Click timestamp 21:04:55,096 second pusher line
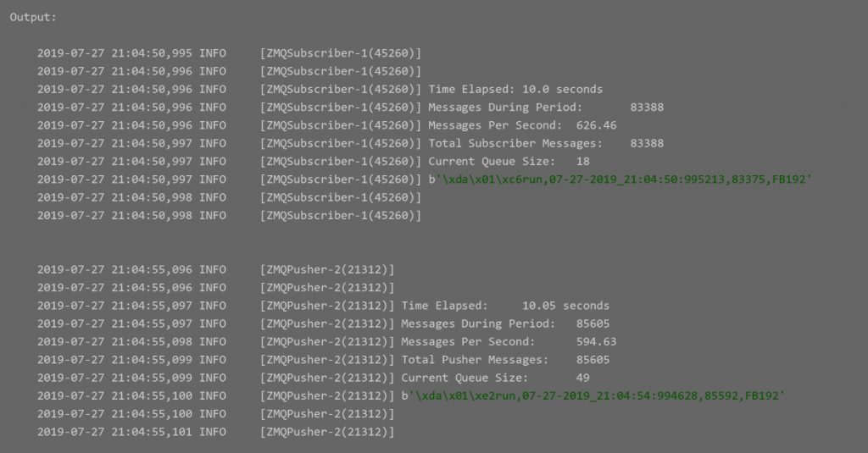This screenshot has height=453, width=868. pyautogui.click(x=152, y=288)
